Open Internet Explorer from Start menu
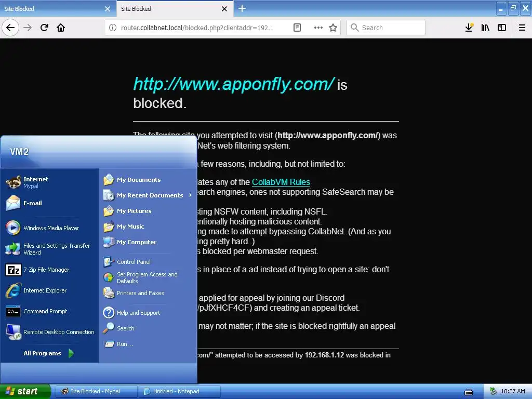Screen dimensions: 532x399 49,290
